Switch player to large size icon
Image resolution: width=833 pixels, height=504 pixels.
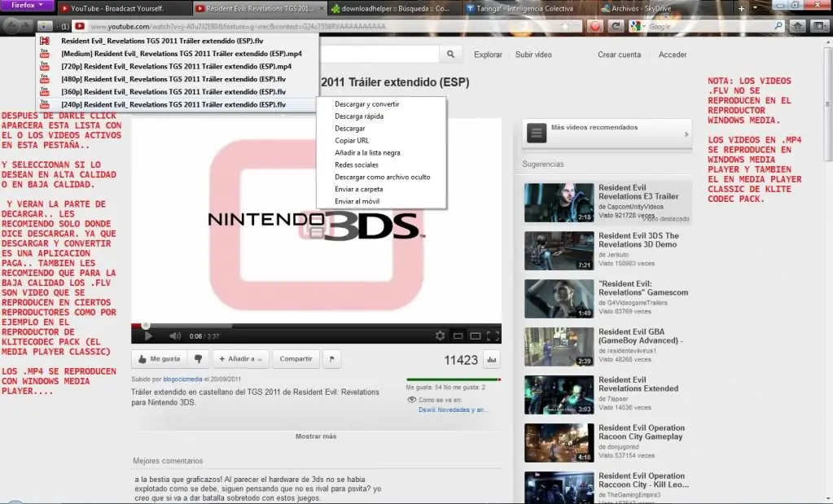click(x=476, y=335)
